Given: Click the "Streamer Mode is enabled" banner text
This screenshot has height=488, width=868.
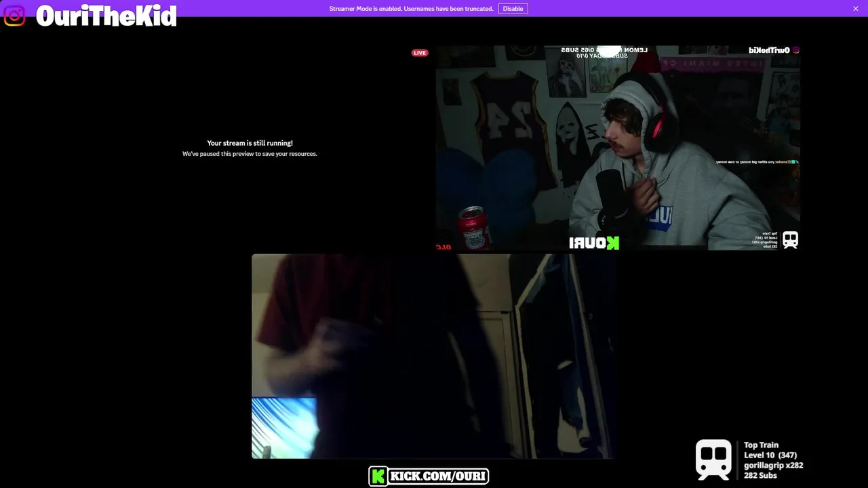Looking at the screenshot, I should (x=411, y=9).
